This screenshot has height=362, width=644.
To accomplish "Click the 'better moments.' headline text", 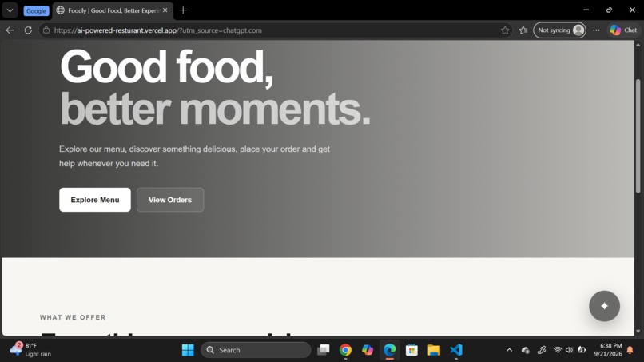I will pos(215,109).
